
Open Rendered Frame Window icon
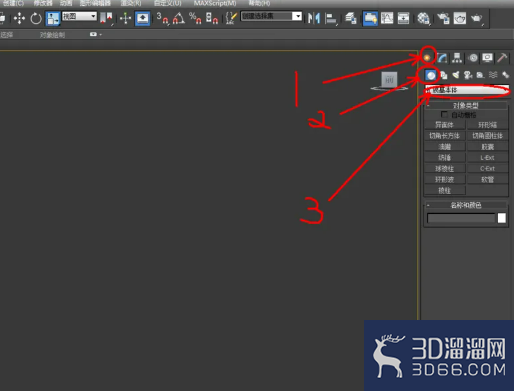click(460, 18)
